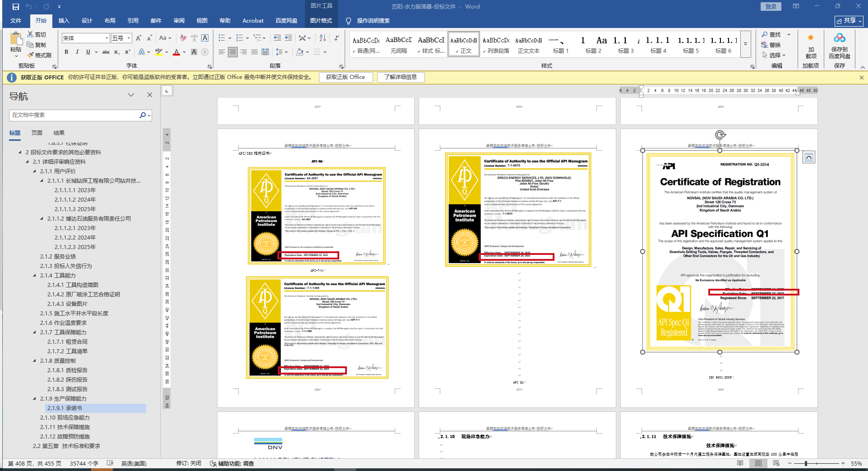Click the A-to-Z sort icon
Viewport: 868px width, 471px height.
tap(323, 38)
